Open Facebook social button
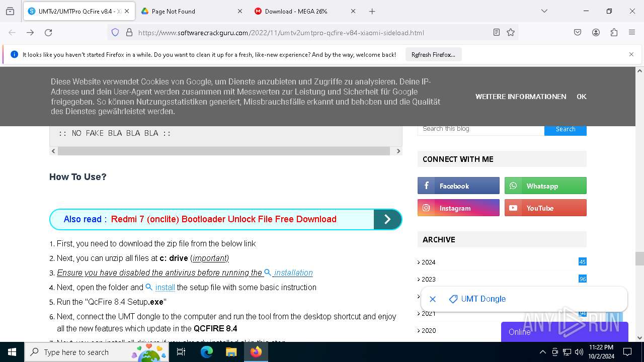 (458, 186)
